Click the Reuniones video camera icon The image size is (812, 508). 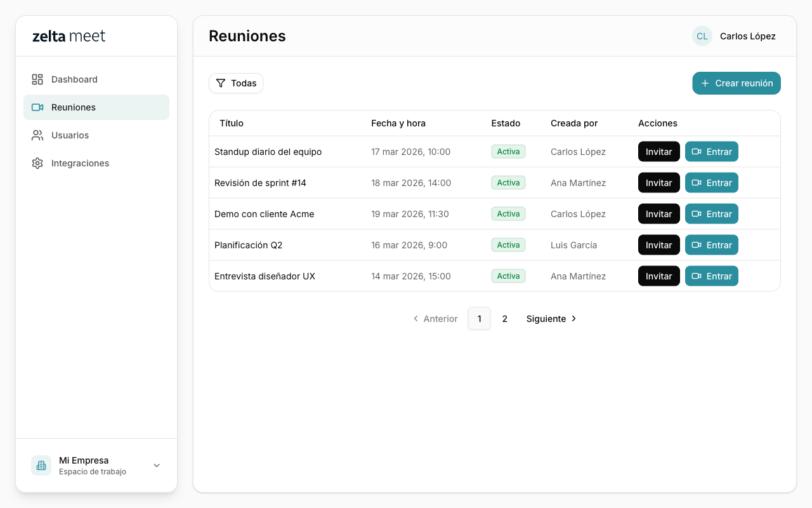tap(37, 107)
